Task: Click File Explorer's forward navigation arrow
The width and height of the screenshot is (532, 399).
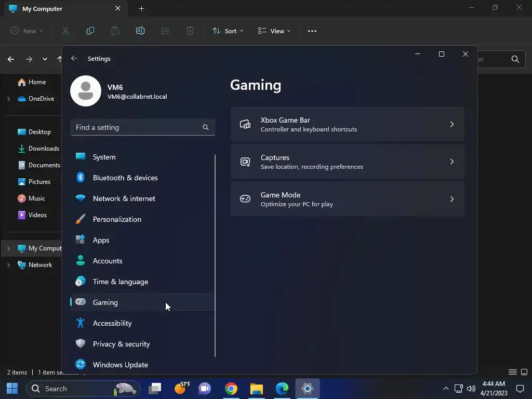Action: (29, 59)
